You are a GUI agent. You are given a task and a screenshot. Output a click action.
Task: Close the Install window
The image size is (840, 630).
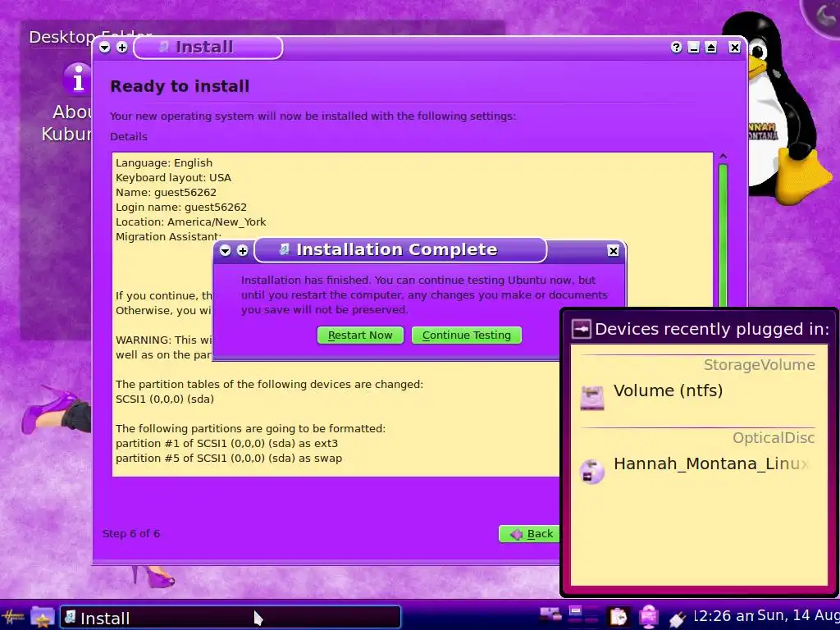pos(734,48)
